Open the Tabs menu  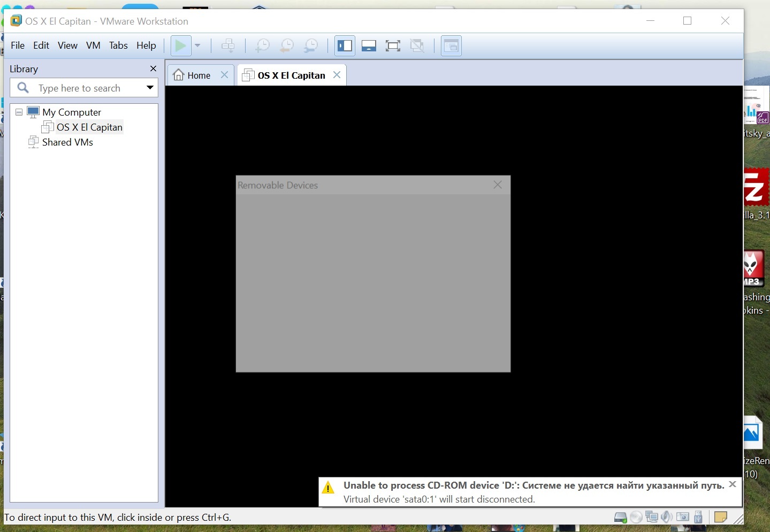(118, 45)
